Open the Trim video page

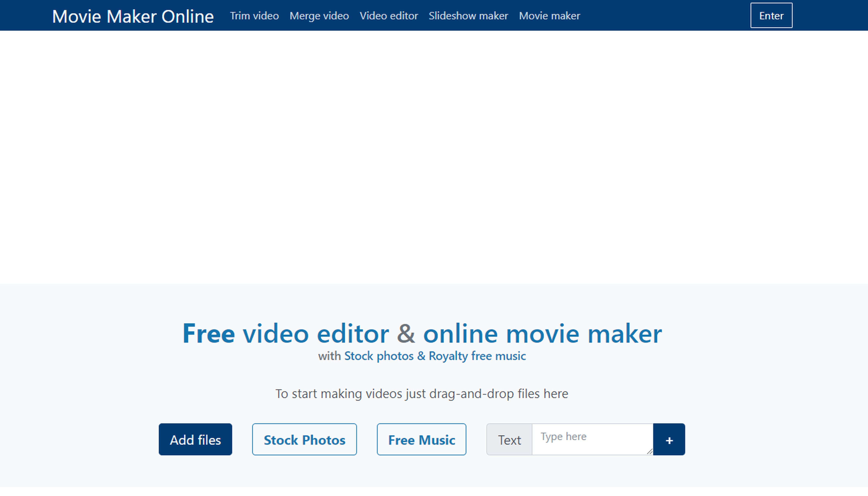click(x=254, y=16)
